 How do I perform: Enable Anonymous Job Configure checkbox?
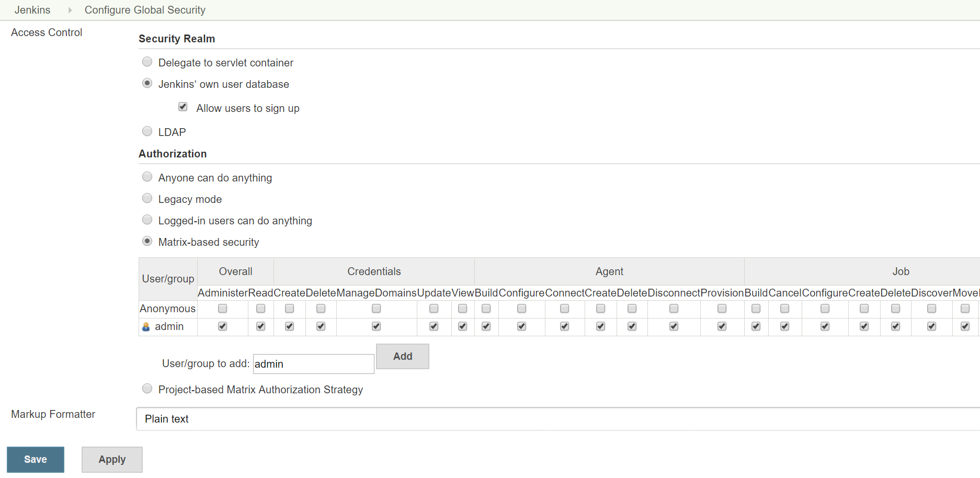[825, 309]
